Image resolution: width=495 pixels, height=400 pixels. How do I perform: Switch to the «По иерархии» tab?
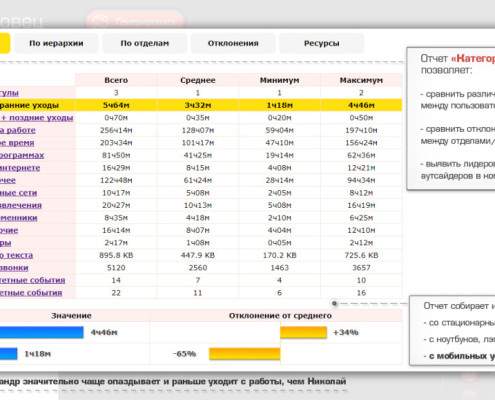tap(56, 43)
